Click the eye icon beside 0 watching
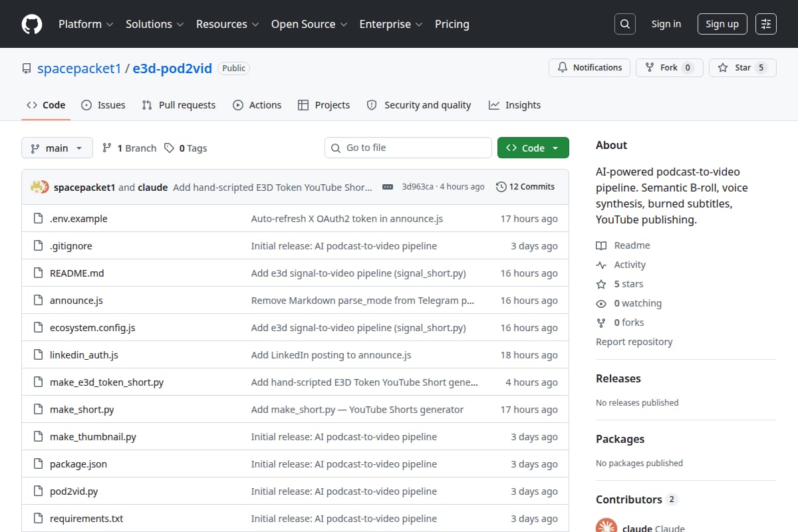Screen dimensions: 798x532 point(601,303)
